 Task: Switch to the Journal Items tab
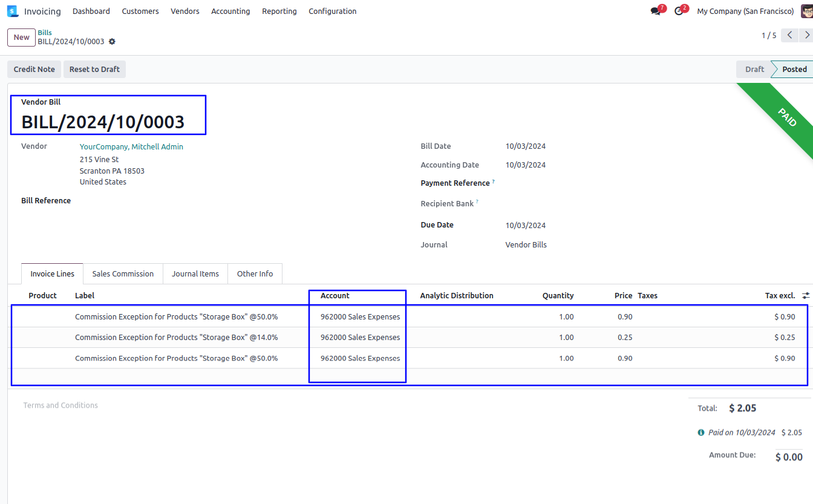[x=195, y=274]
